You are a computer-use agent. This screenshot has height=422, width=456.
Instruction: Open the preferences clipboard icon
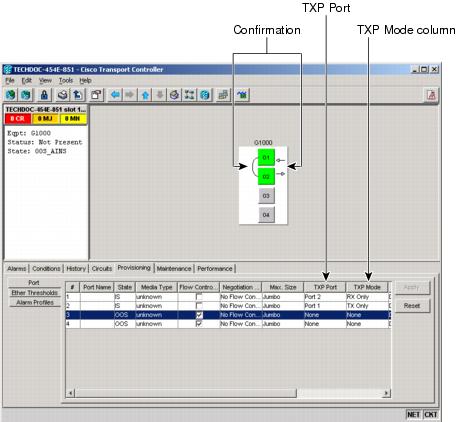point(96,95)
